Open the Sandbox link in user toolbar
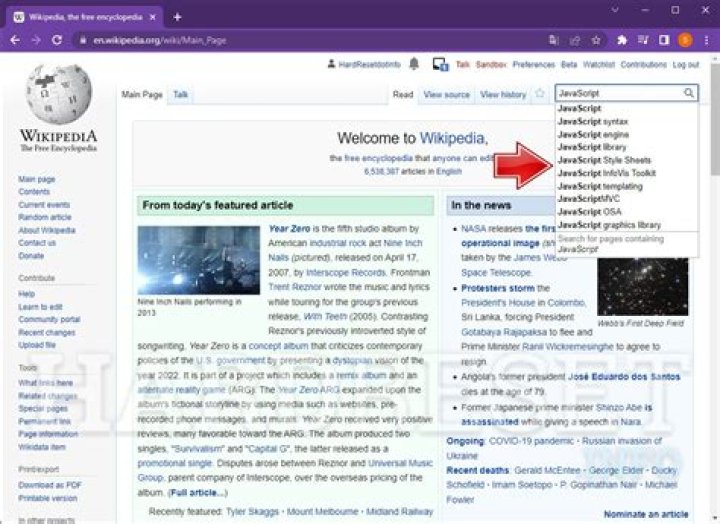720x524 pixels. [491, 64]
